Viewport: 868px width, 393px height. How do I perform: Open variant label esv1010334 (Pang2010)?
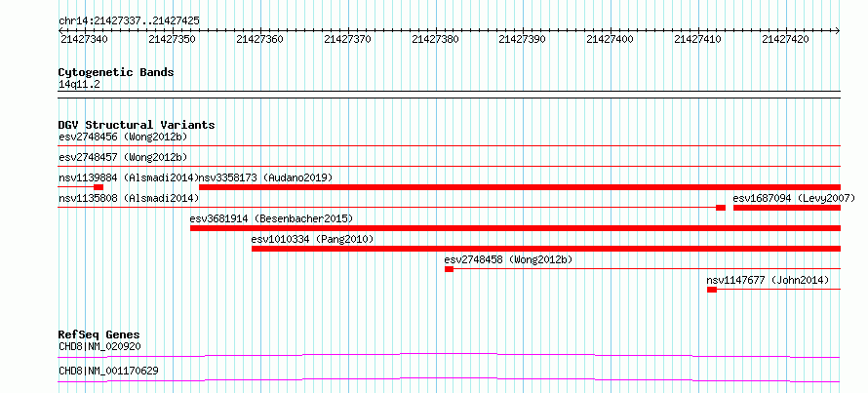tap(313, 239)
